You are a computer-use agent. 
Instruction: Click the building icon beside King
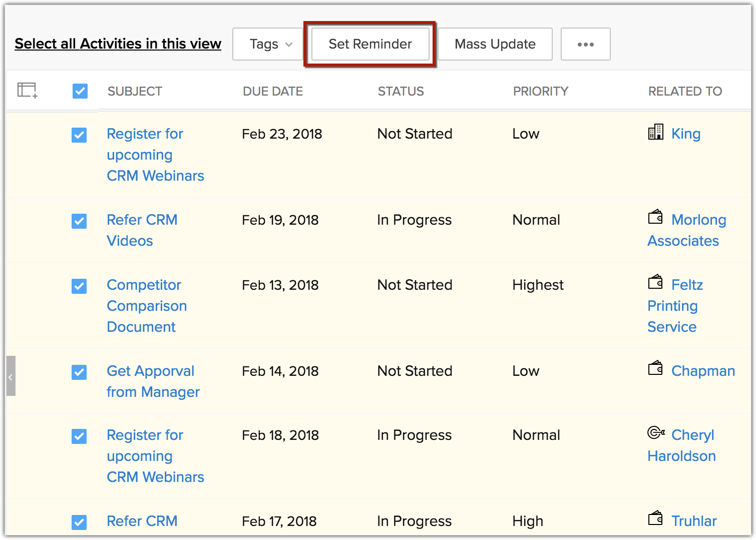(x=655, y=133)
